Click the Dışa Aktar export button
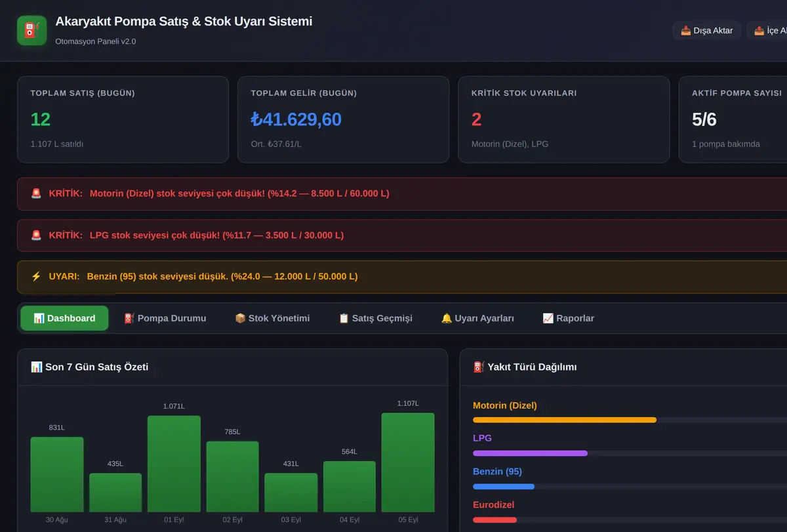This screenshot has width=787, height=532. 707,31
